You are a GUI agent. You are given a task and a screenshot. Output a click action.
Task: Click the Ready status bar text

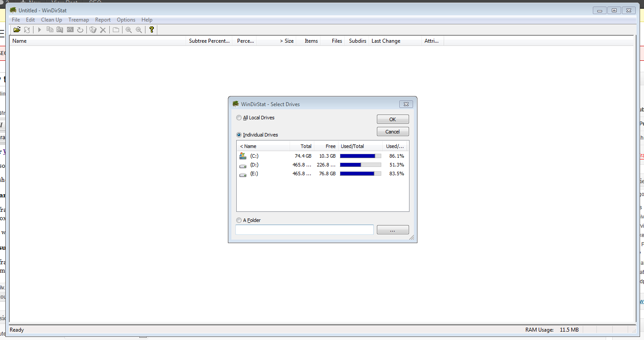pos(17,330)
